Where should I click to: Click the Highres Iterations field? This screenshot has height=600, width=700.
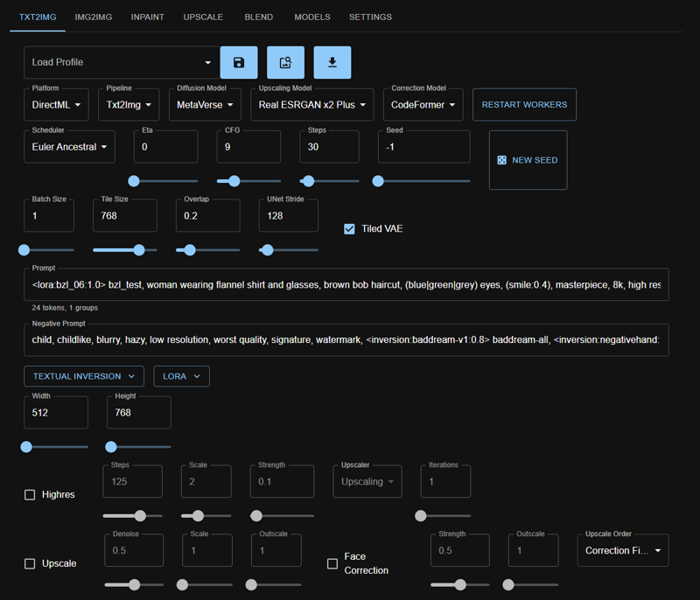[446, 482]
